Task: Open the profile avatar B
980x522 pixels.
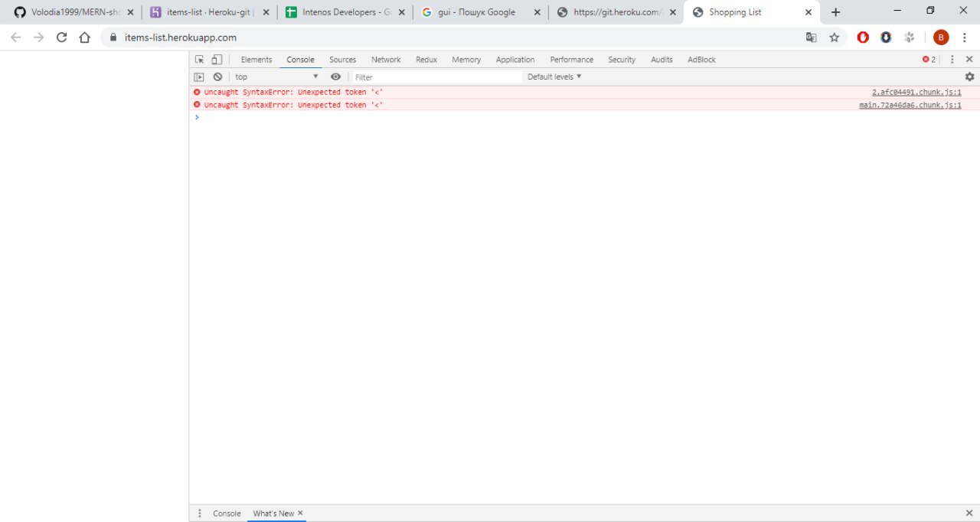Action: tap(941, 38)
